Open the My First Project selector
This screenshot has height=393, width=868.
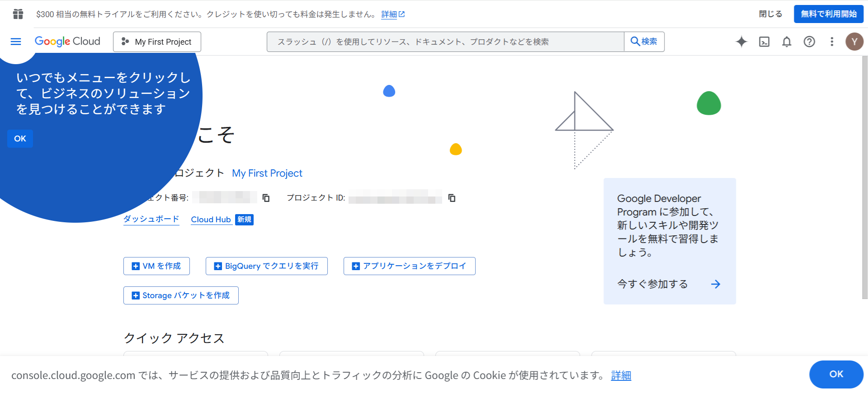pos(157,42)
